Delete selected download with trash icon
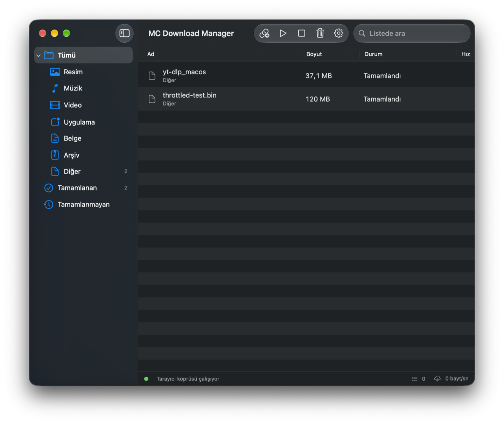Image resolution: width=504 pixels, height=424 pixels. (x=320, y=33)
